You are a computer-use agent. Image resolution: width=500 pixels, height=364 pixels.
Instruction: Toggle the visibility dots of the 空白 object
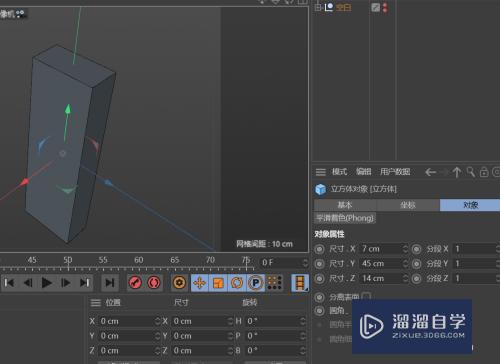(385, 7)
